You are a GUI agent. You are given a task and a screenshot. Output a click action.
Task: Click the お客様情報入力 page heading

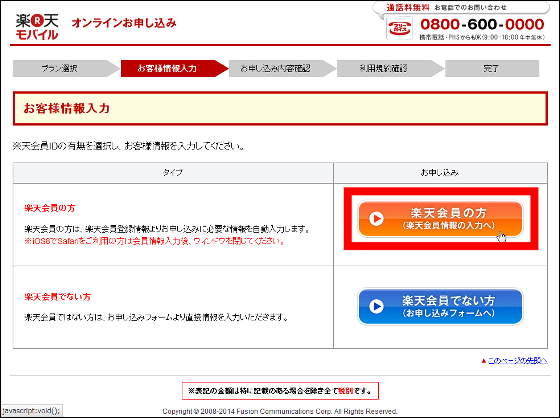coord(66,108)
